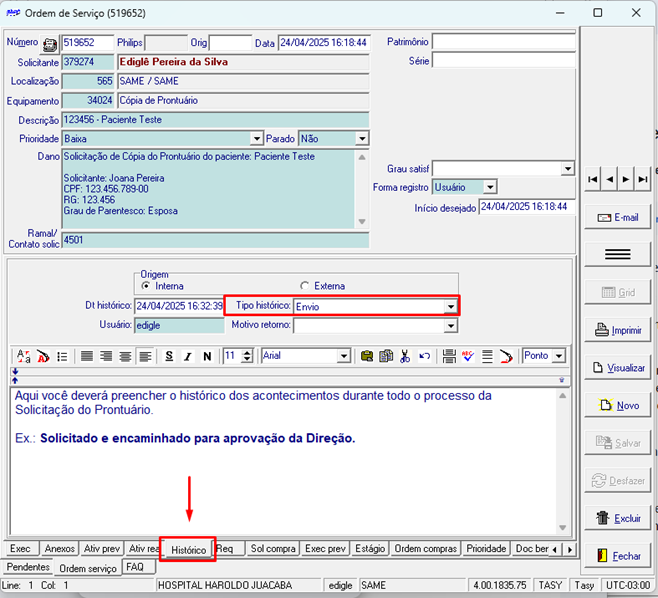The width and height of the screenshot is (658, 598).
Task: Click the Série input field
Action: pyautogui.click(x=504, y=61)
